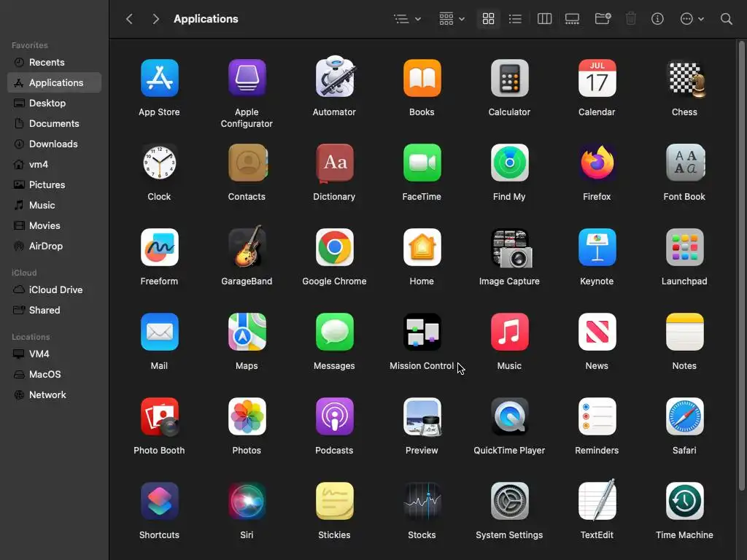Open Downloads in the sidebar
Screen dimensions: 747x560
tap(54, 144)
